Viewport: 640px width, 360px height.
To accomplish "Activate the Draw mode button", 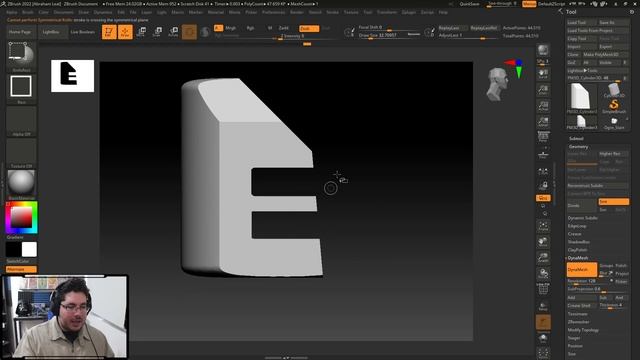I will point(125,32).
